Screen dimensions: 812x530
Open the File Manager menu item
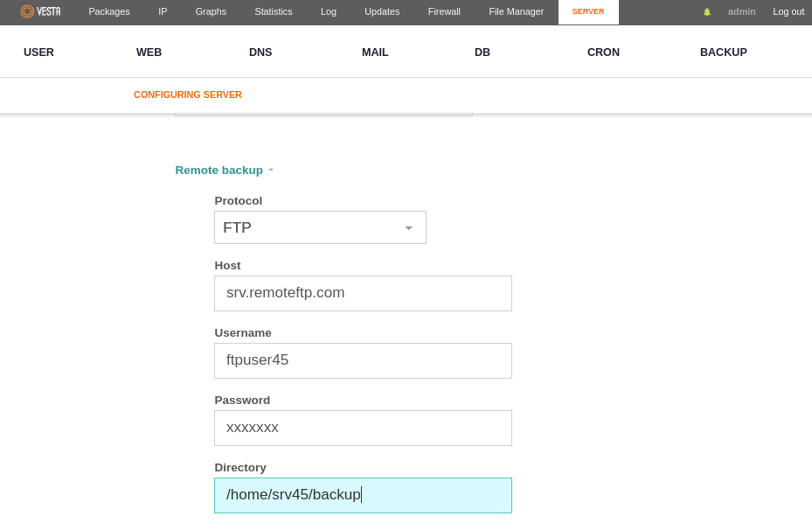[x=517, y=11]
